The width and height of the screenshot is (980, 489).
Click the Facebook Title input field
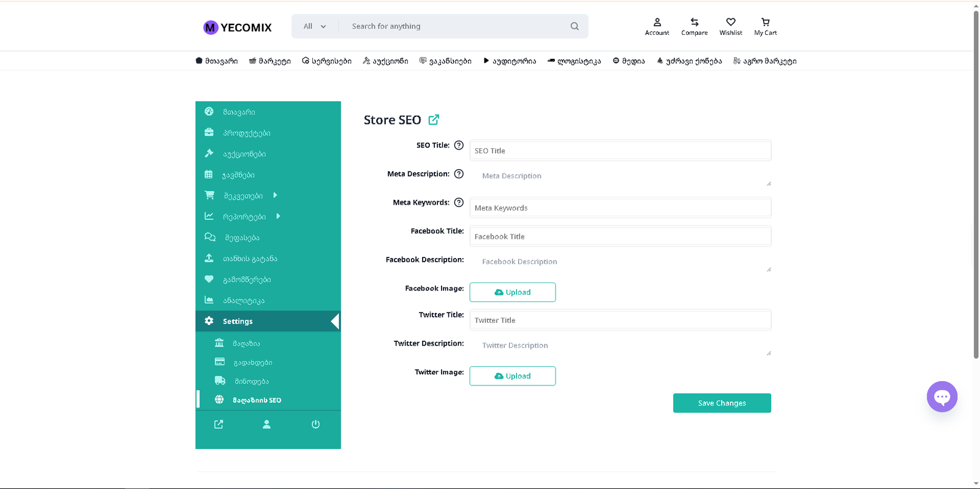(620, 237)
